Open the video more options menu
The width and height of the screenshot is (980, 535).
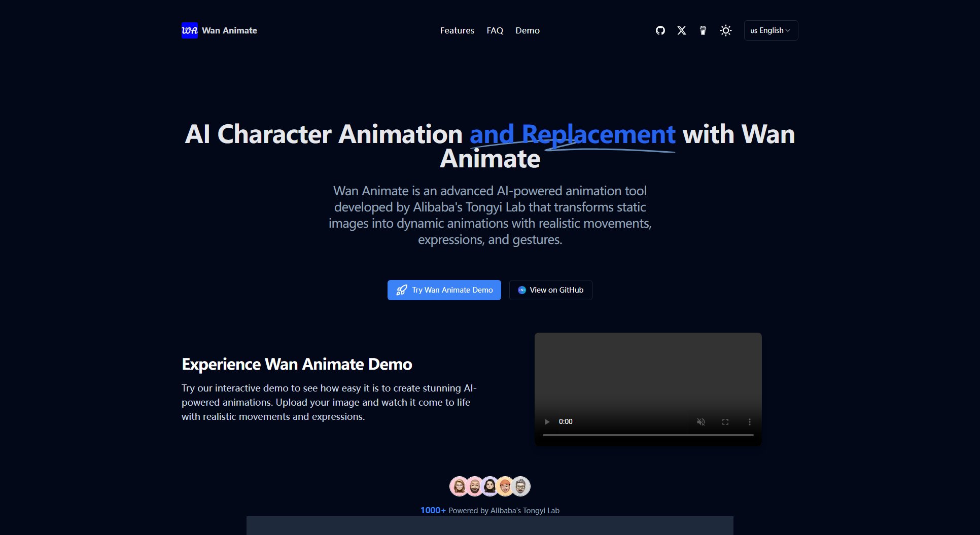(x=750, y=422)
